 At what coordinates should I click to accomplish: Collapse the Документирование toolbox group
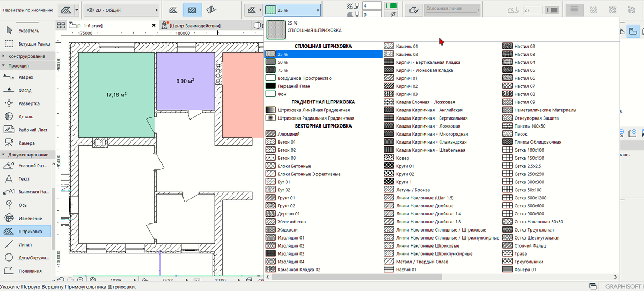[27, 155]
